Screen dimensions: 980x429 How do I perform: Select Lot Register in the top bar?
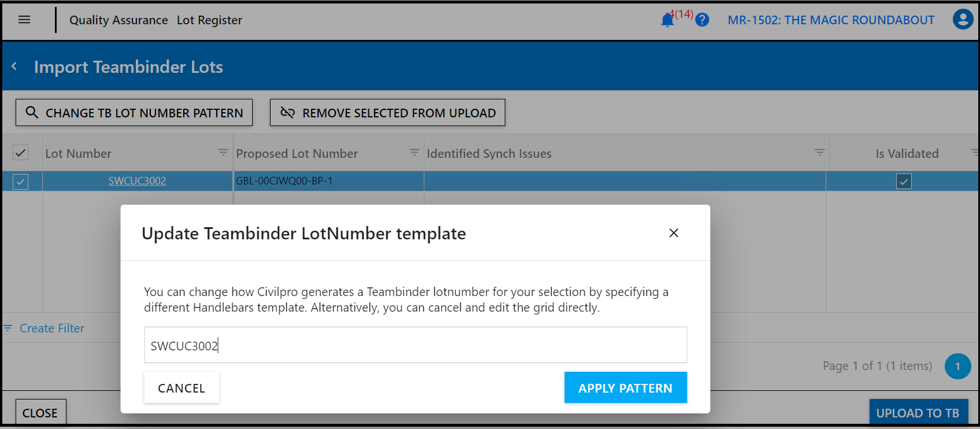tap(209, 20)
